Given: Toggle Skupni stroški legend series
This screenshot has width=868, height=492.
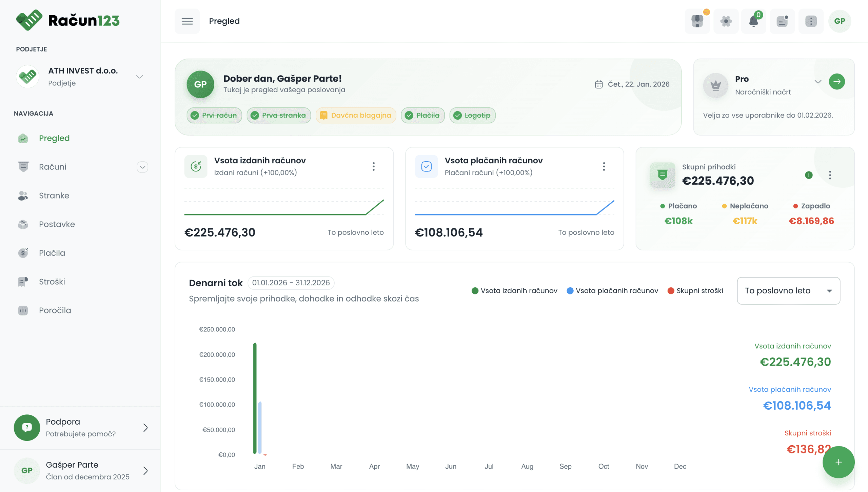Looking at the screenshot, I should (x=695, y=291).
